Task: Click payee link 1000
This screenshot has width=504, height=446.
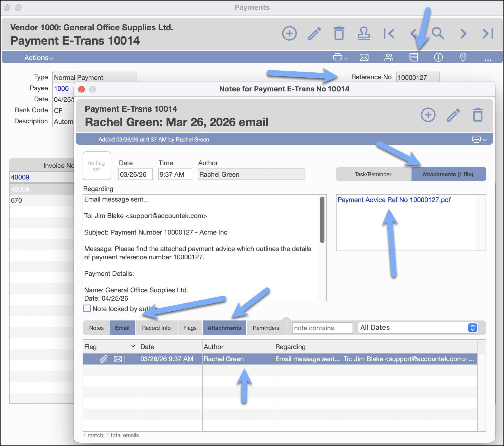Action: [61, 89]
